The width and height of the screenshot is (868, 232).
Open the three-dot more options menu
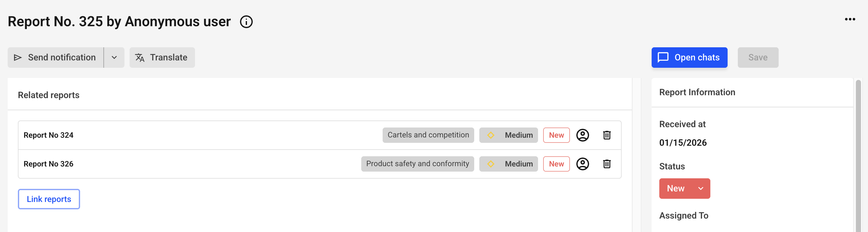pyautogui.click(x=849, y=19)
